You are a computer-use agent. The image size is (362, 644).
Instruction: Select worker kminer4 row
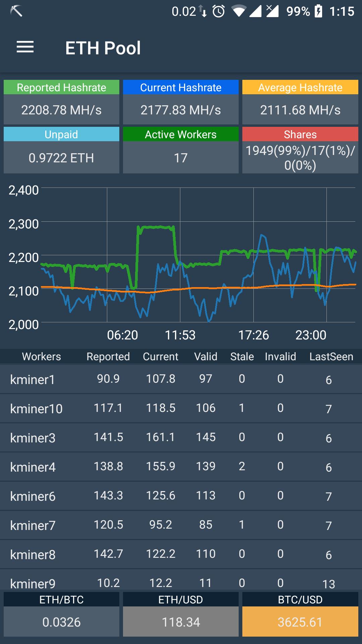181,467
